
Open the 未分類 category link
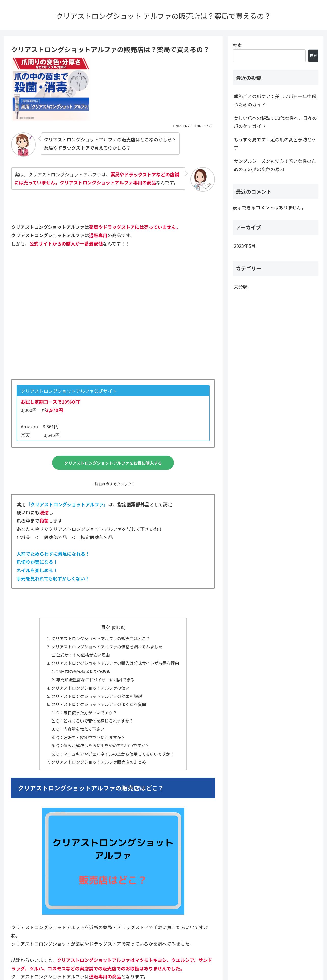tap(241, 287)
